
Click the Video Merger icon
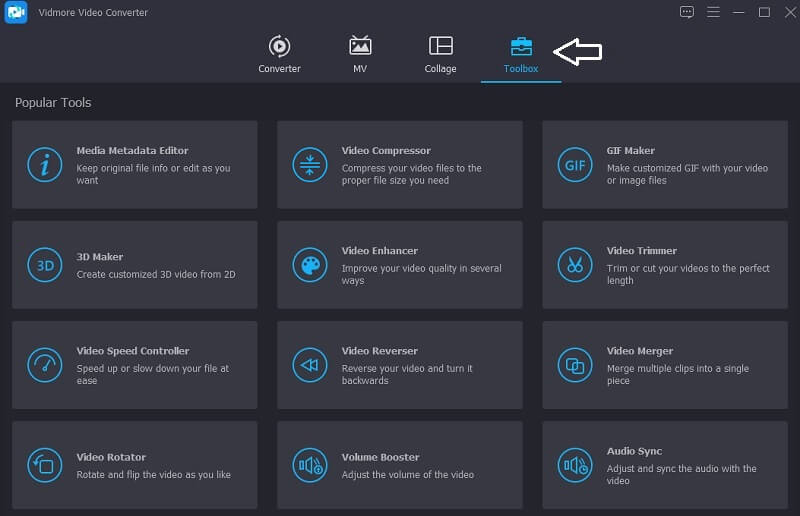(x=575, y=365)
